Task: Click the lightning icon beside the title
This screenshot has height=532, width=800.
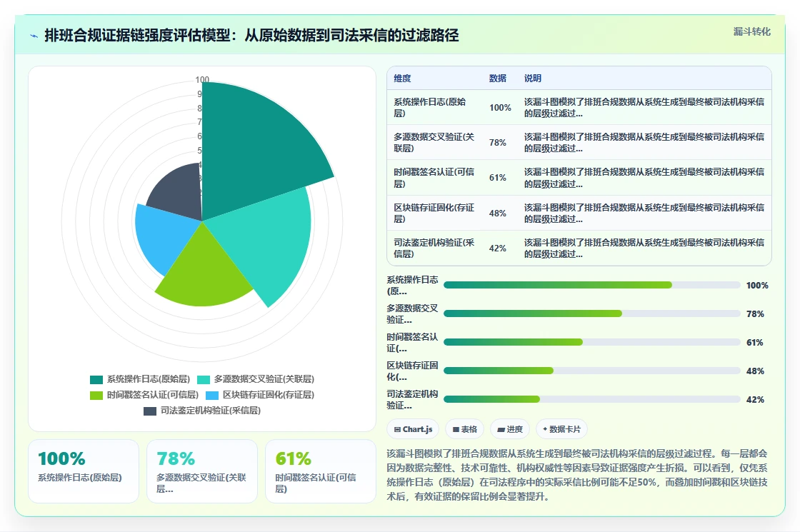Action: point(34,36)
